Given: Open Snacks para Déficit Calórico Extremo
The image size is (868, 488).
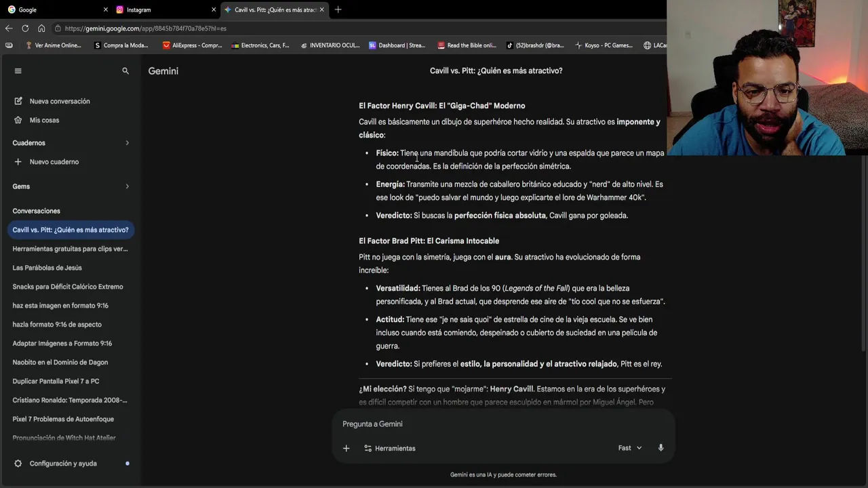Looking at the screenshot, I should [x=71, y=287].
